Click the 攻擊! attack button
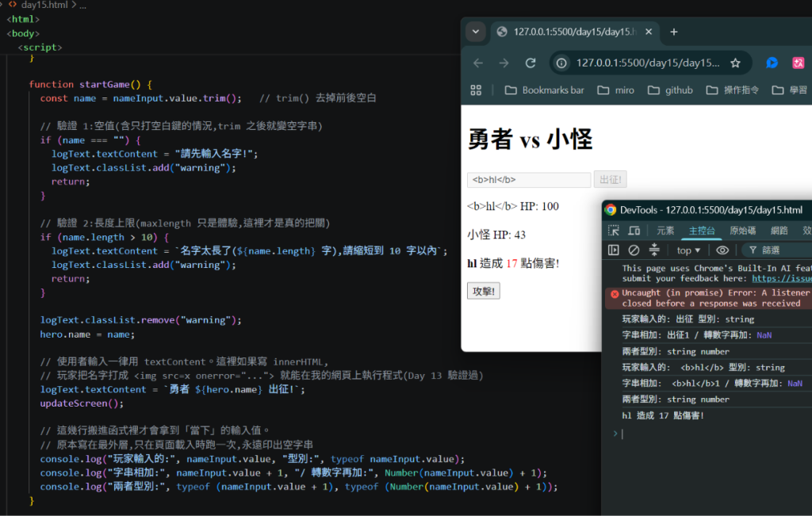Image resolution: width=812 pixels, height=516 pixels. tap(484, 291)
